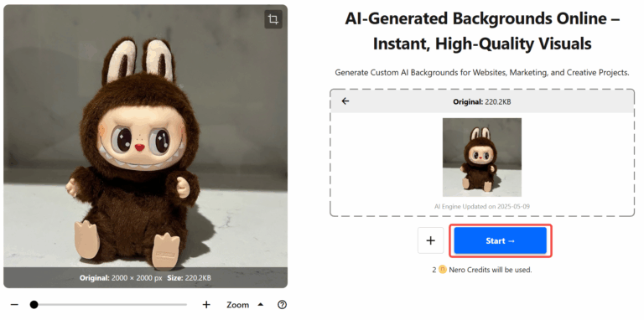The width and height of the screenshot is (644, 320).
Task: Click the 'Original: 220.2KB' header text
Action: point(482,101)
